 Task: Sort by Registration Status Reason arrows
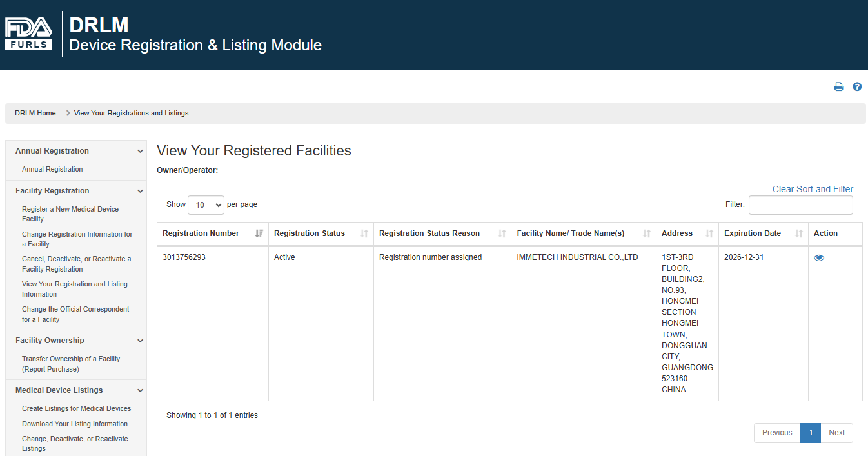tap(502, 233)
